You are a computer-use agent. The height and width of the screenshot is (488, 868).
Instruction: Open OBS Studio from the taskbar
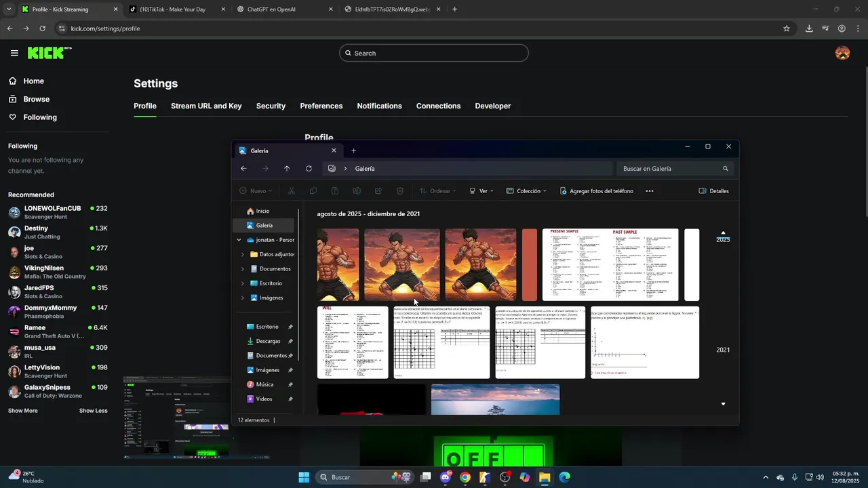(x=505, y=477)
